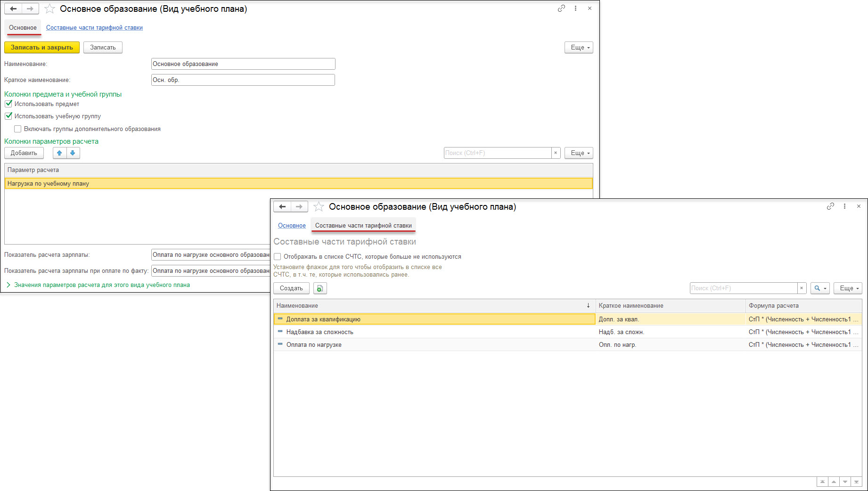868x491 pixels.
Task: Open Еще dropdown in front window
Action: tap(848, 288)
